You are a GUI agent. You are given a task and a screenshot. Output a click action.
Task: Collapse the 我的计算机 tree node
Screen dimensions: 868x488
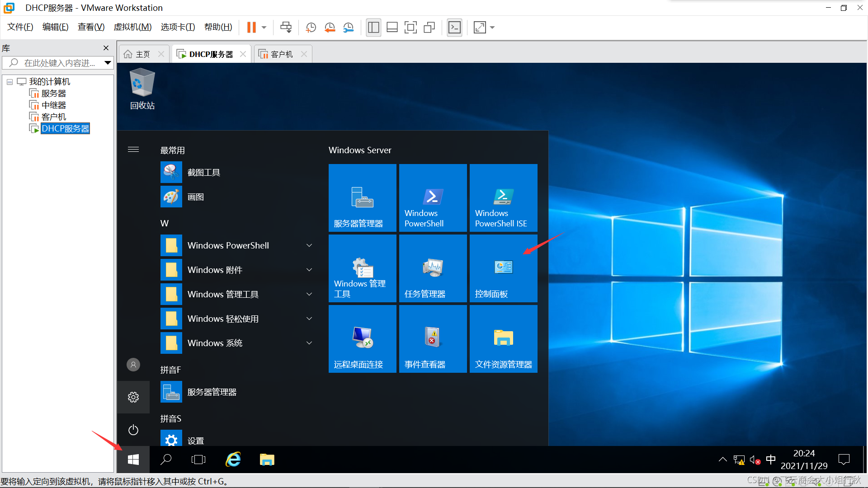point(9,82)
